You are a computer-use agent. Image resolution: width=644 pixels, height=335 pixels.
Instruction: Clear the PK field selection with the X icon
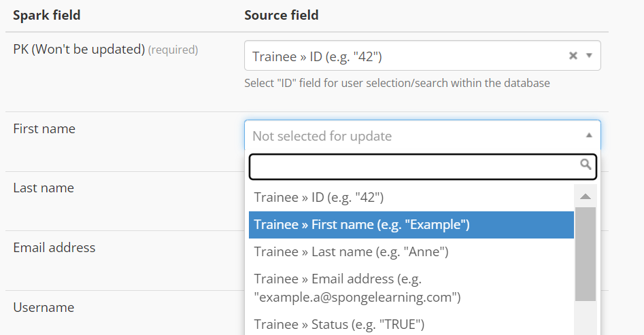tap(573, 56)
